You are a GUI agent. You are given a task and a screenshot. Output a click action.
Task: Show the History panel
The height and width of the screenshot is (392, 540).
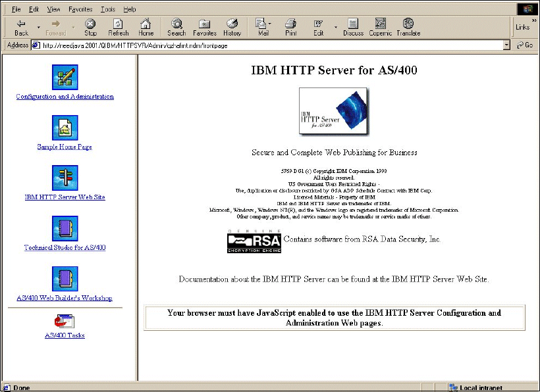coord(232,27)
